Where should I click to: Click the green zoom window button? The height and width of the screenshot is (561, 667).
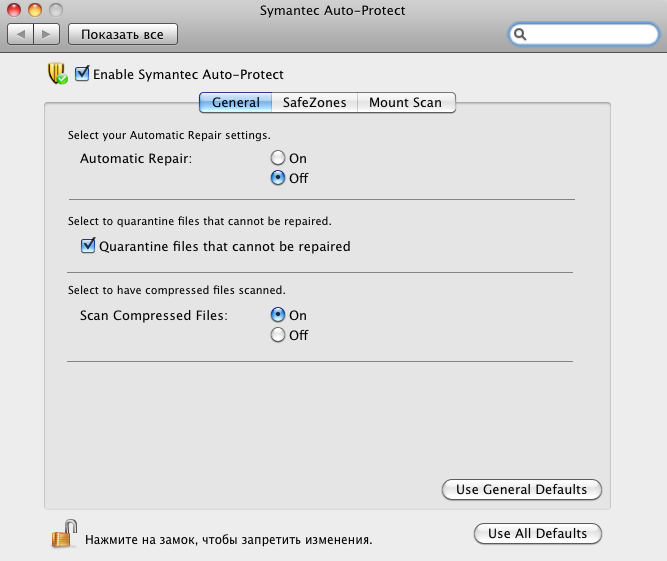(54, 10)
